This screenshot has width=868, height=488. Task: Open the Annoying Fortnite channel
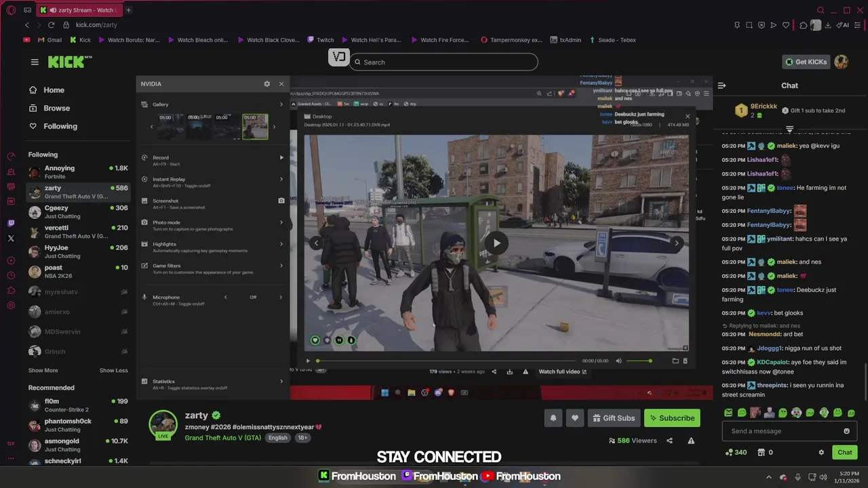click(x=78, y=172)
